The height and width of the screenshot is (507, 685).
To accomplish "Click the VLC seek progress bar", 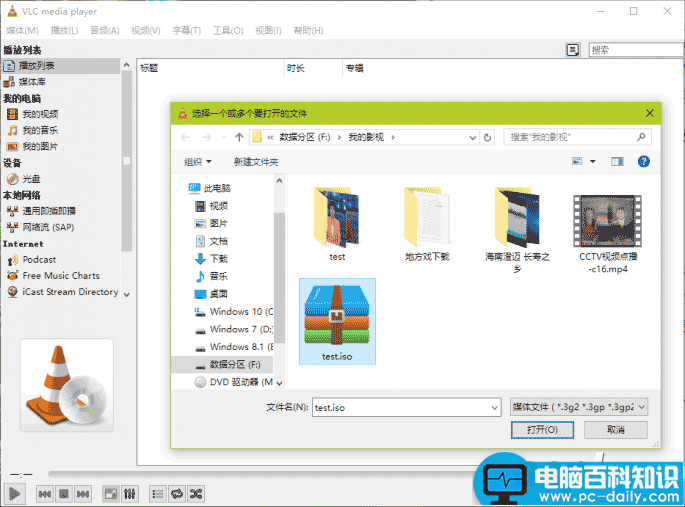I will click(x=262, y=474).
